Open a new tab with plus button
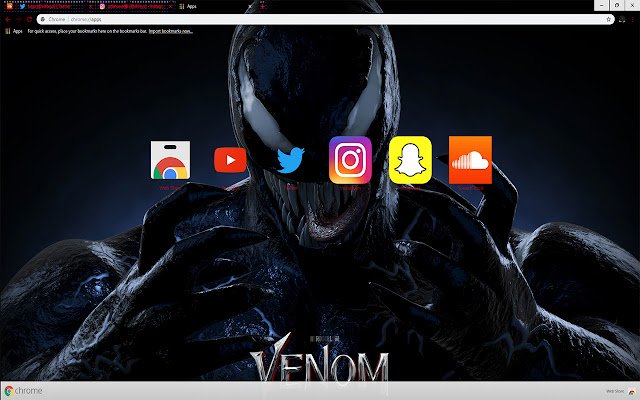 (x=262, y=7)
